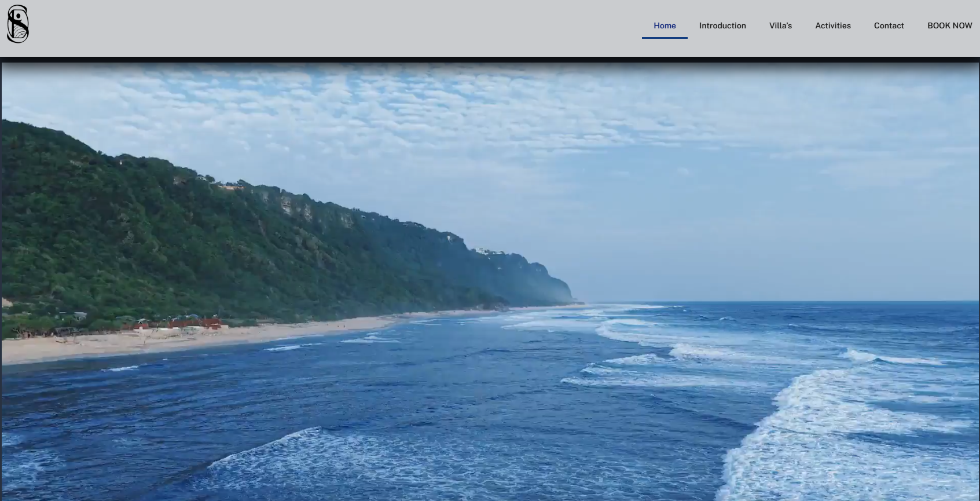Click the beach hero video background

tap(490, 281)
